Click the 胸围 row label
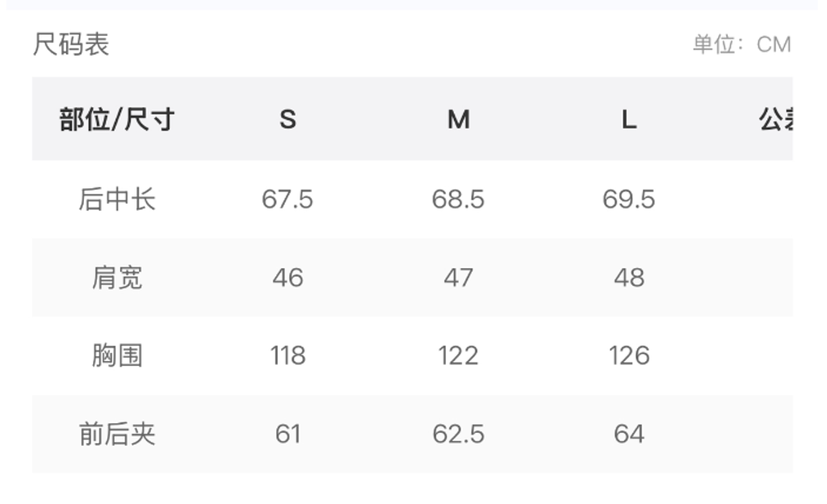The image size is (827, 504). point(117,355)
